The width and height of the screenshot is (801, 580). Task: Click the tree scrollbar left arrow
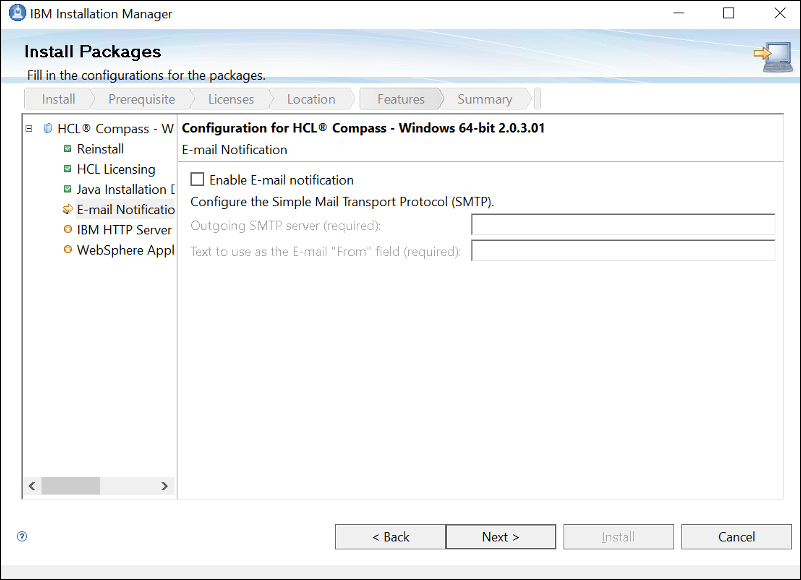pyautogui.click(x=32, y=485)
